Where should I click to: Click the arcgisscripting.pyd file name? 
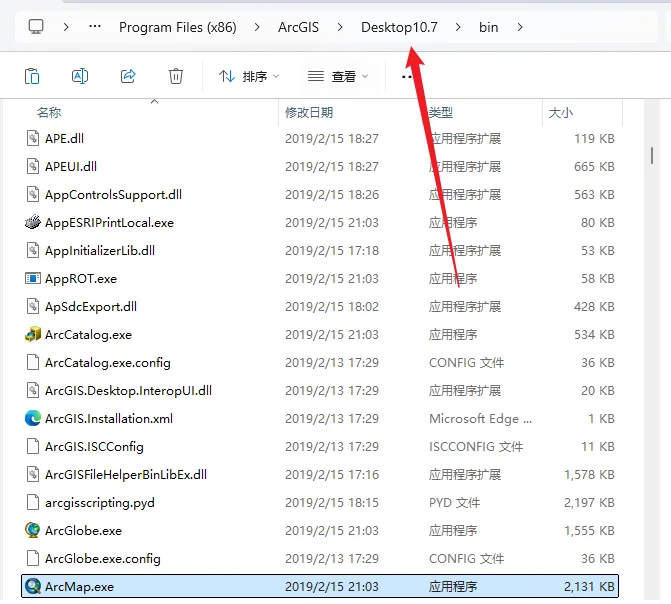click(x=100, y=503)
